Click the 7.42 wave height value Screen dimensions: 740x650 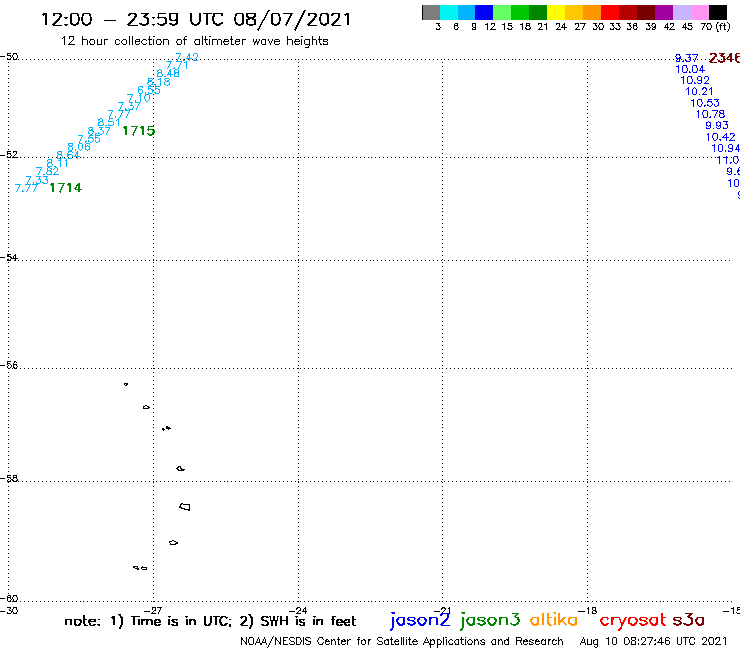point(187,57)
